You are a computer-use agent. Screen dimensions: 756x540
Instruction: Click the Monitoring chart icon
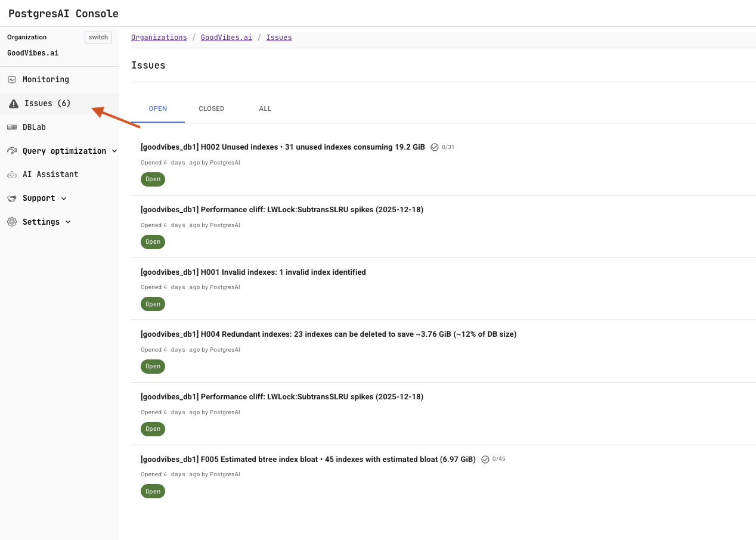click(12, 79)
